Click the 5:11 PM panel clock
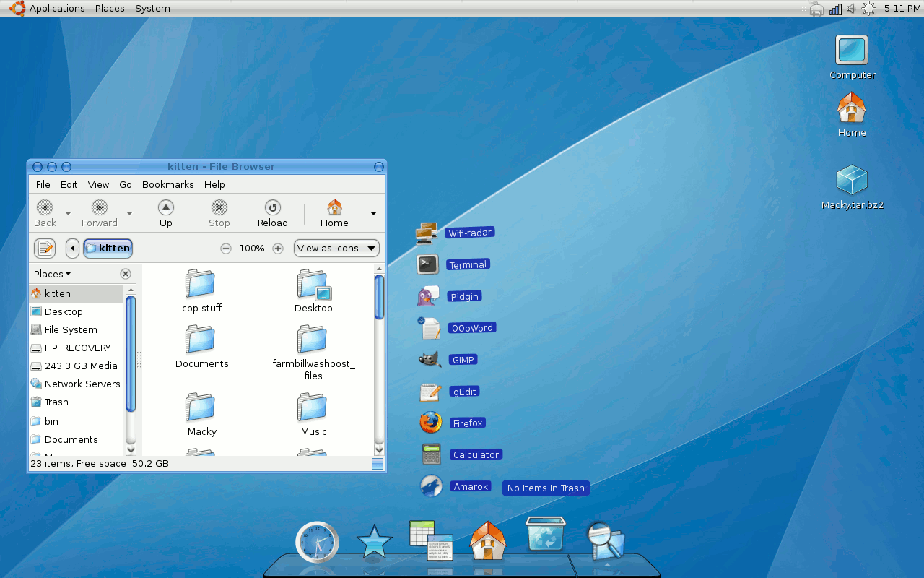 click(902, 8)
